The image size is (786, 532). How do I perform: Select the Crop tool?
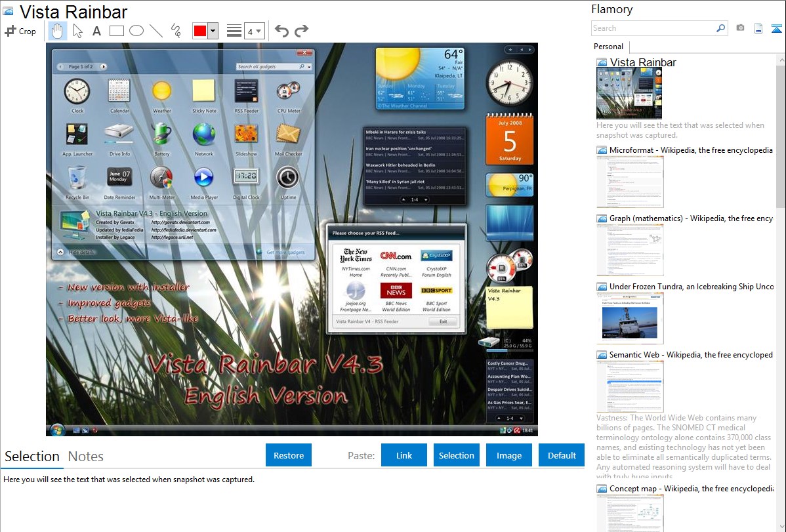(20, 31)
